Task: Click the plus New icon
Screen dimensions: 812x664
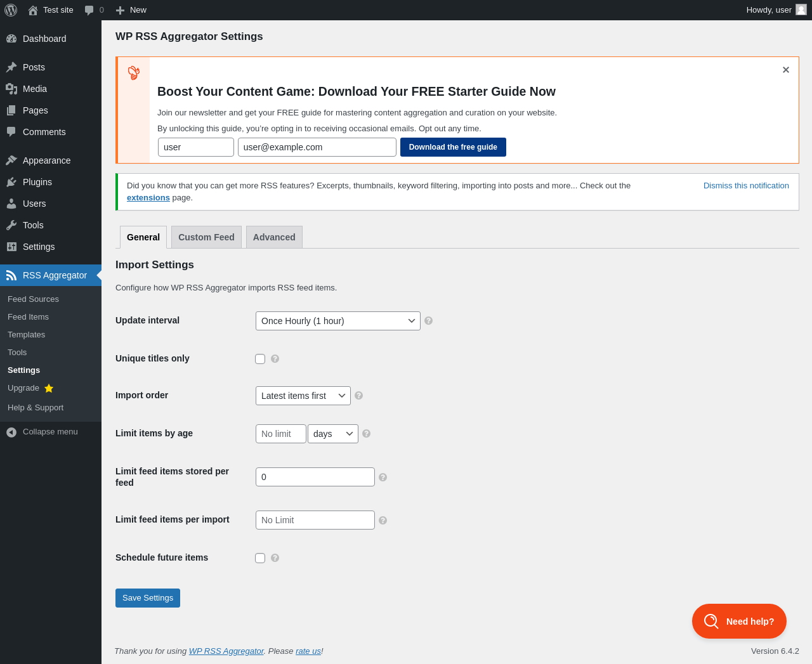Action: click(120, 10)
